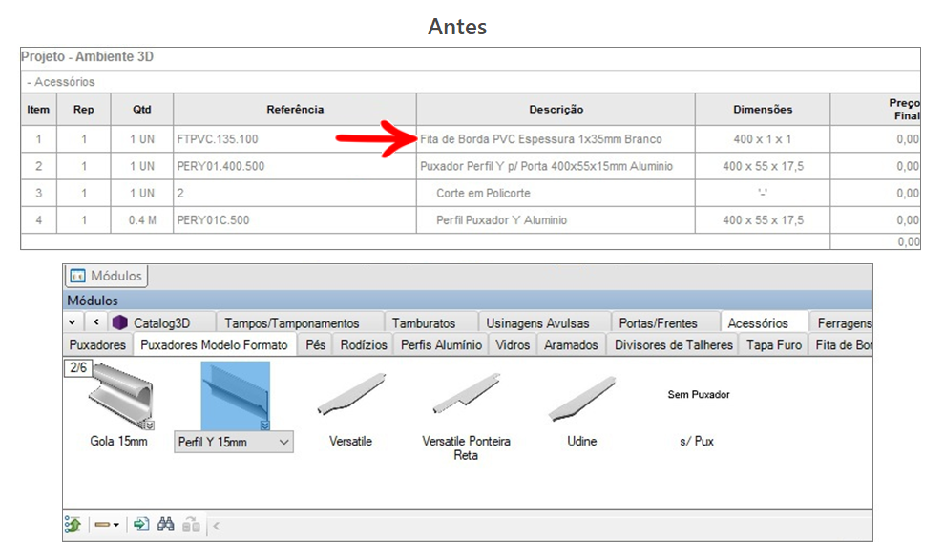Open the Tapa Furo sub-tab

[774, 345]
